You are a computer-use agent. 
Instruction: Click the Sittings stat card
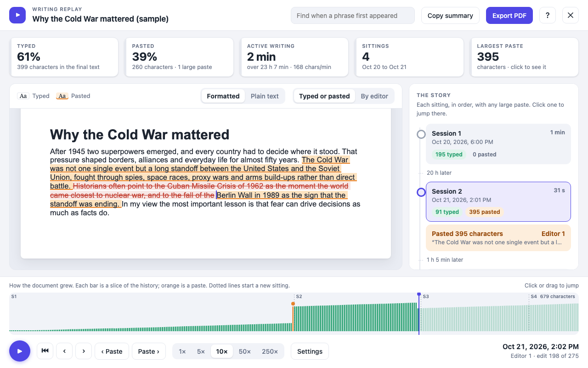tap(410, 57)
